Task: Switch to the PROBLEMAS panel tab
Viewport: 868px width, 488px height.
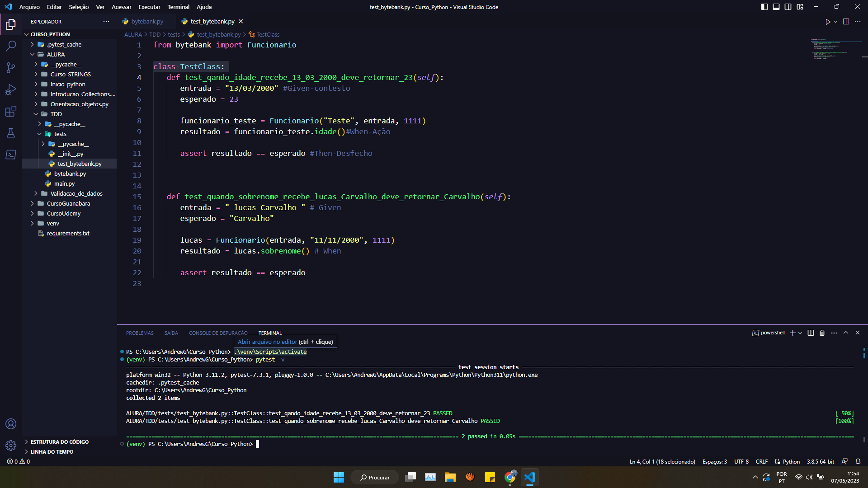Action: click(x=140, y=333)
